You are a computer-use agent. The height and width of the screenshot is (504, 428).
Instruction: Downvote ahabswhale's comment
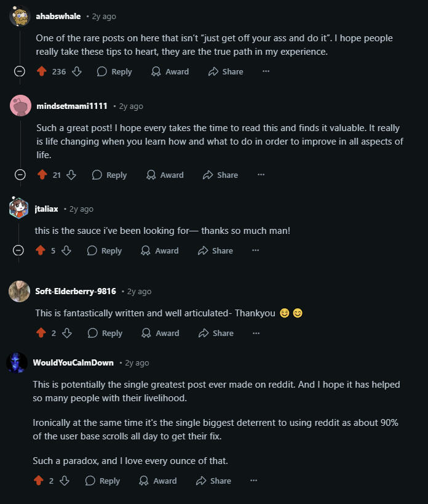(x=77, y=71)
